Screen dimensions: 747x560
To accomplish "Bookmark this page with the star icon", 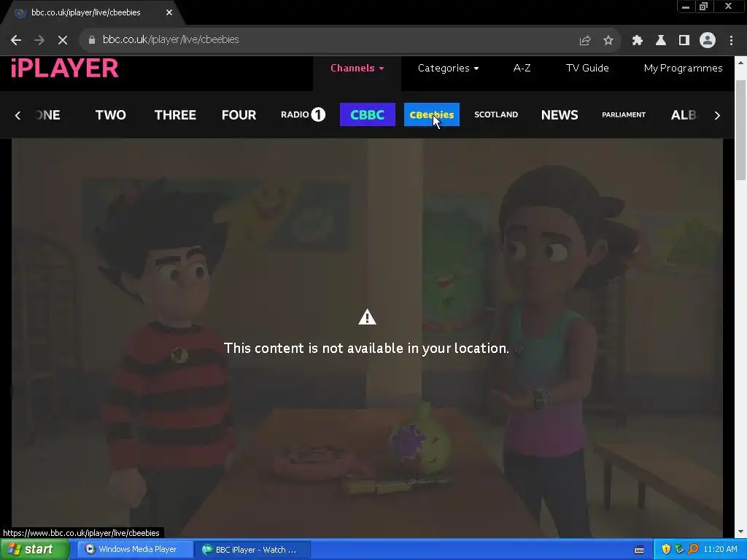I will (x=608, y=40).
